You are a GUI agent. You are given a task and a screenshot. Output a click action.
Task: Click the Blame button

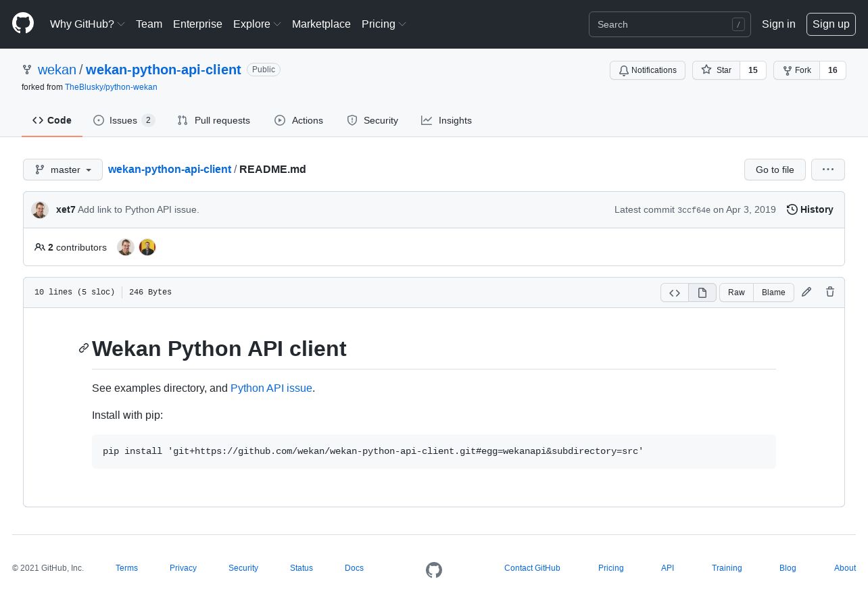[773, 292]
